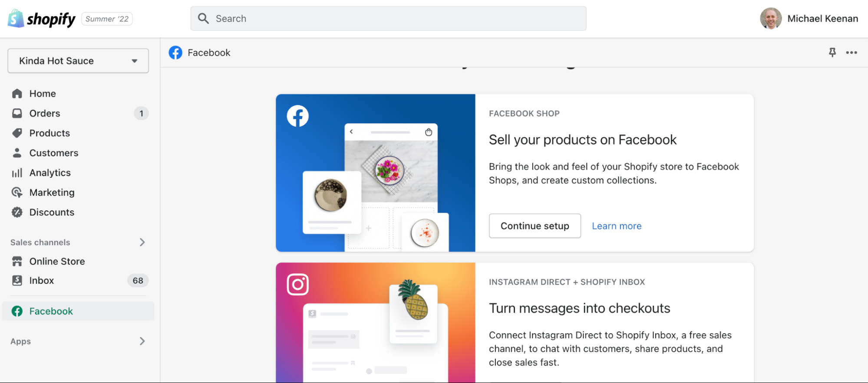Viewport: 868px width, 383px height.
Task: Click the Inbox sidebar icon
Action: point(17,281)
